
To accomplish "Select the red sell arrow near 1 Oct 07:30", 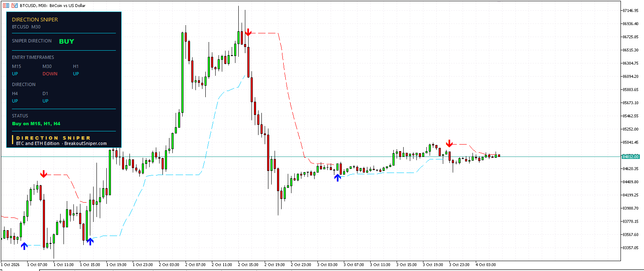I will coord(44,174).
